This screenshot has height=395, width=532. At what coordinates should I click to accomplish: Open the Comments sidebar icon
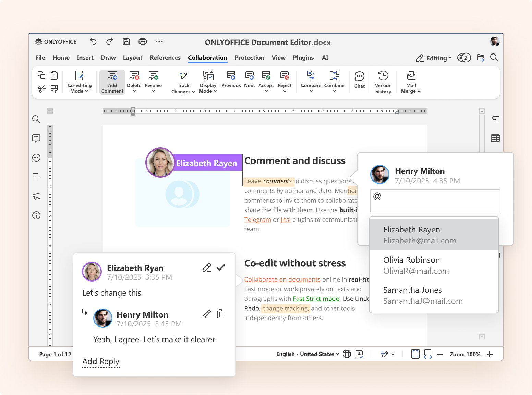[x=36, y=139]
